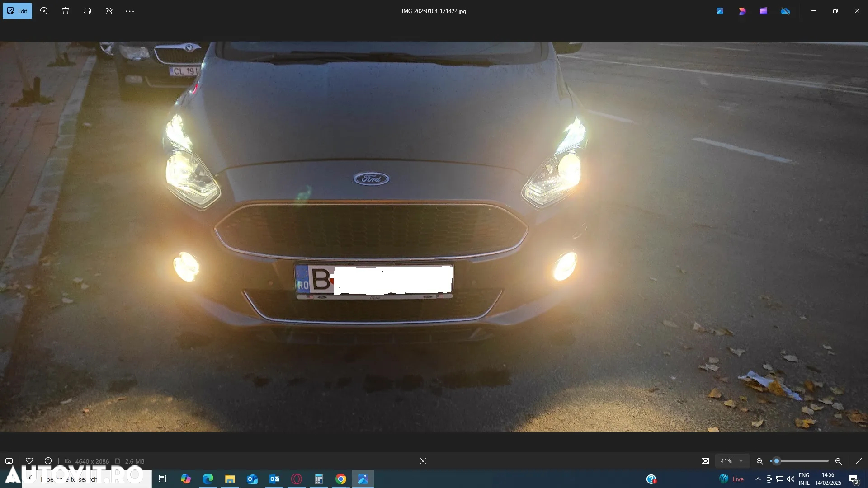Image resolution: width=868 pixels, height=488 pixels.
Task: Open new Outlook from the taskbar
Action: point(252,479)
